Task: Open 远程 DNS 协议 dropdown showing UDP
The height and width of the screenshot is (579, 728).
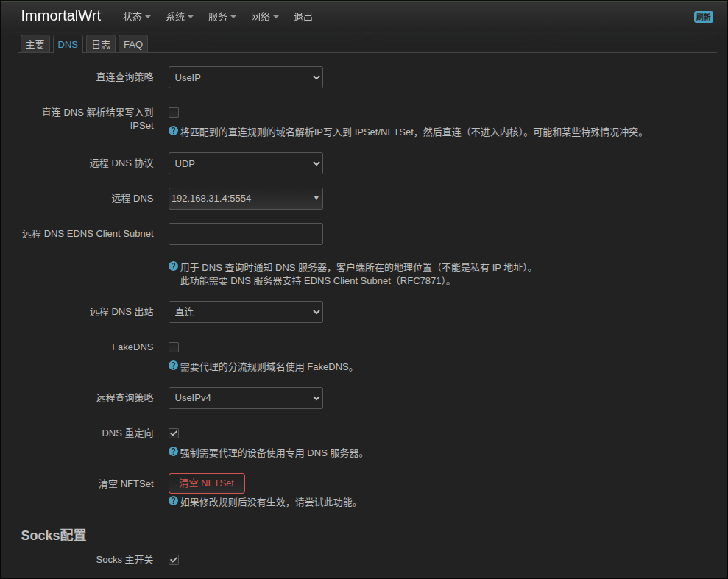Action: (245, 163)
